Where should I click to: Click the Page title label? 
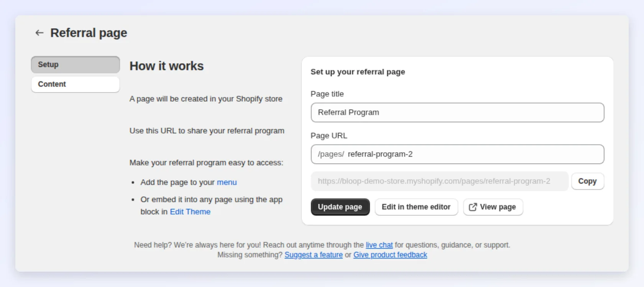pyautogui.click(x=327, y=94)
